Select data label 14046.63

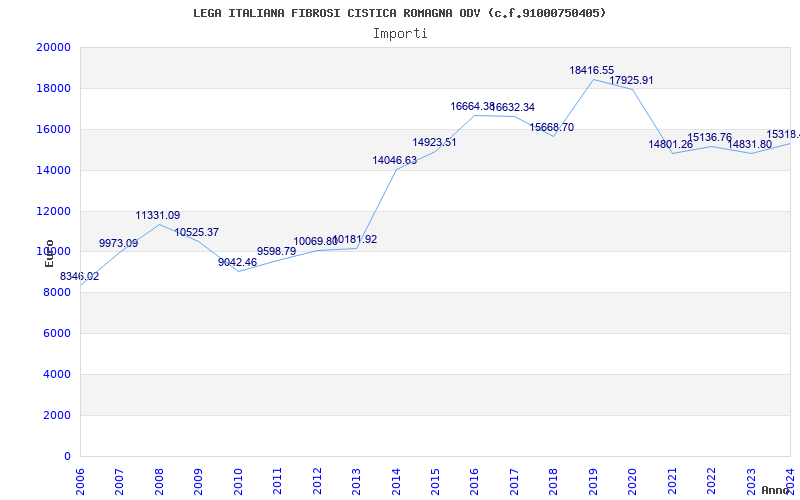pos(394,160)
